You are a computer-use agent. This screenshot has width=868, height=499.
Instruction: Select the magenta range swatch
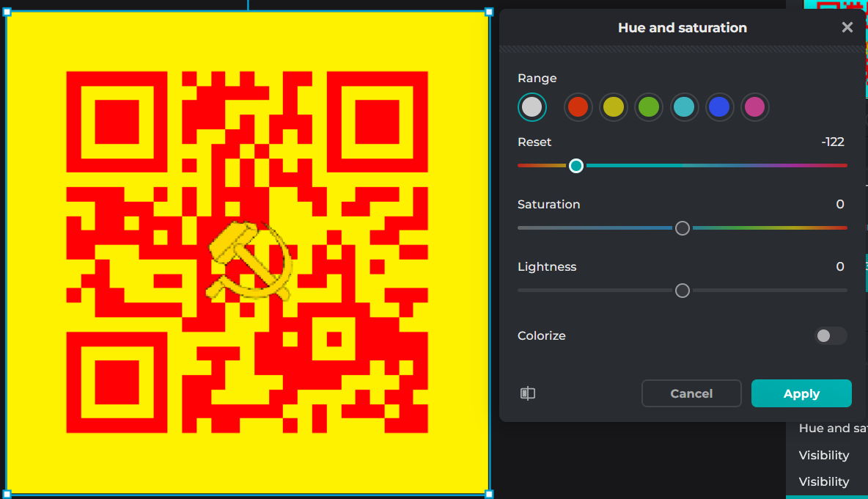(754, 107)
